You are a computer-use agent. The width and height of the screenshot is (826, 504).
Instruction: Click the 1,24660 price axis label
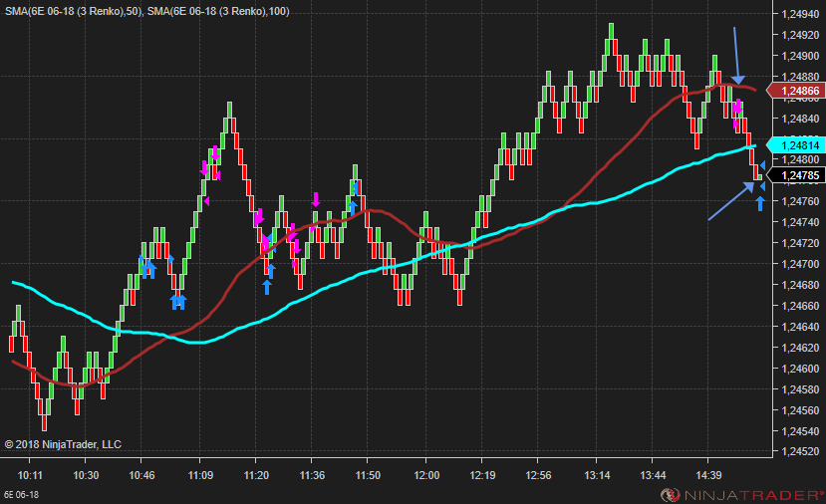[x=801, y=306]
